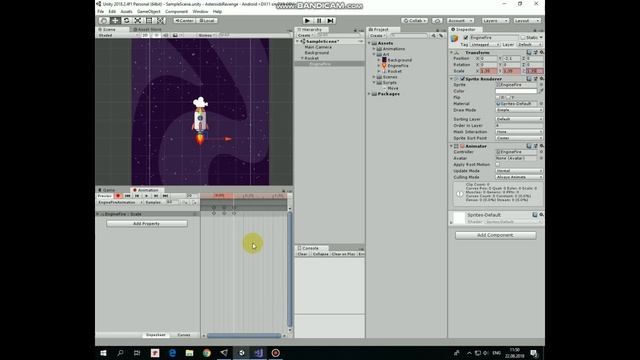Select the Move tool
The image size is (640, 360).
115,20
